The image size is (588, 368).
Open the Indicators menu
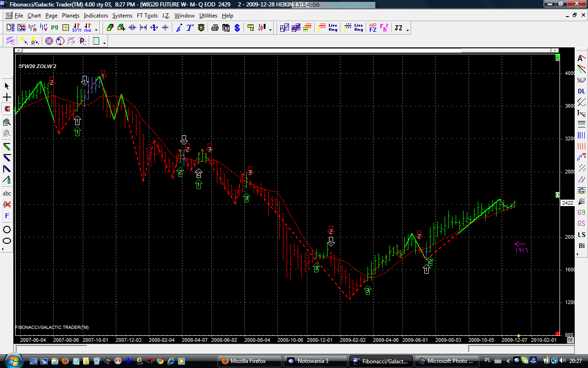[x=96, y=16]
